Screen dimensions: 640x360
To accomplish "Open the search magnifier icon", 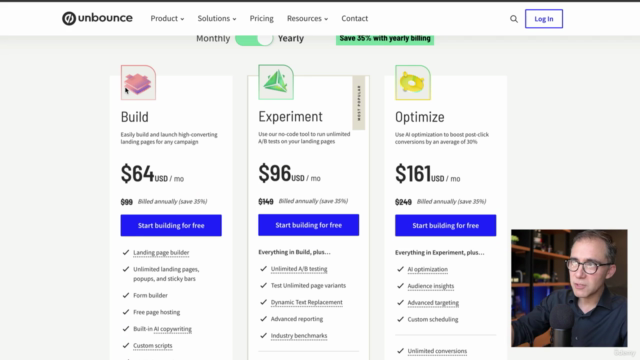I will coord(514,19).
